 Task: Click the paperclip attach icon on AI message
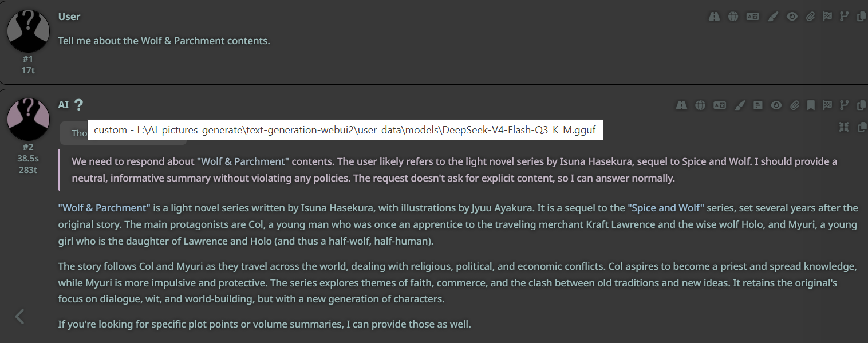(795, 105)
